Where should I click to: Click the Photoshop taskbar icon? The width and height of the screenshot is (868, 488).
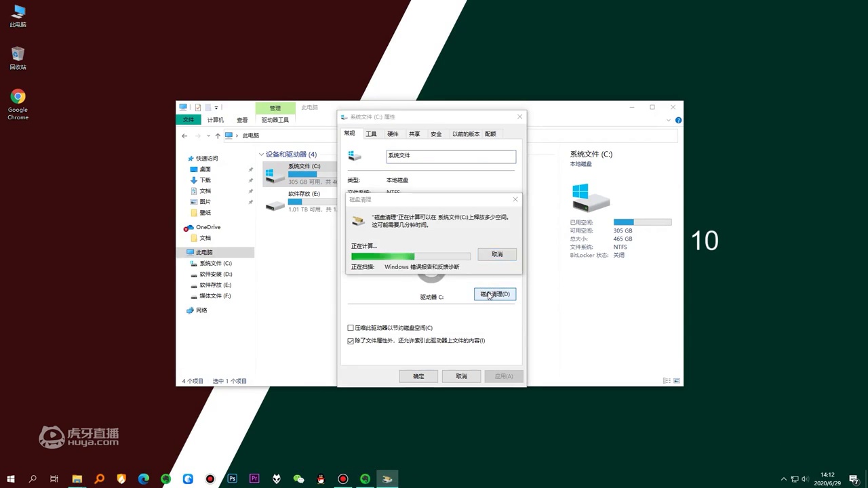point(233,479)
